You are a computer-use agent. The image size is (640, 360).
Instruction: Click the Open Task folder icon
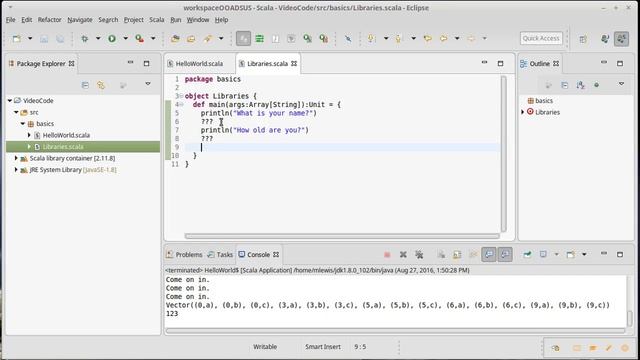point(191,38)
